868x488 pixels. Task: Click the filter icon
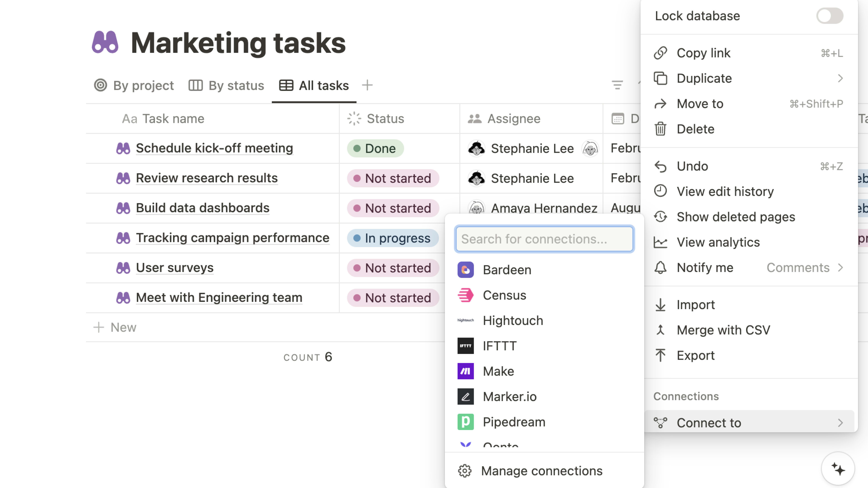click(617, 85)
